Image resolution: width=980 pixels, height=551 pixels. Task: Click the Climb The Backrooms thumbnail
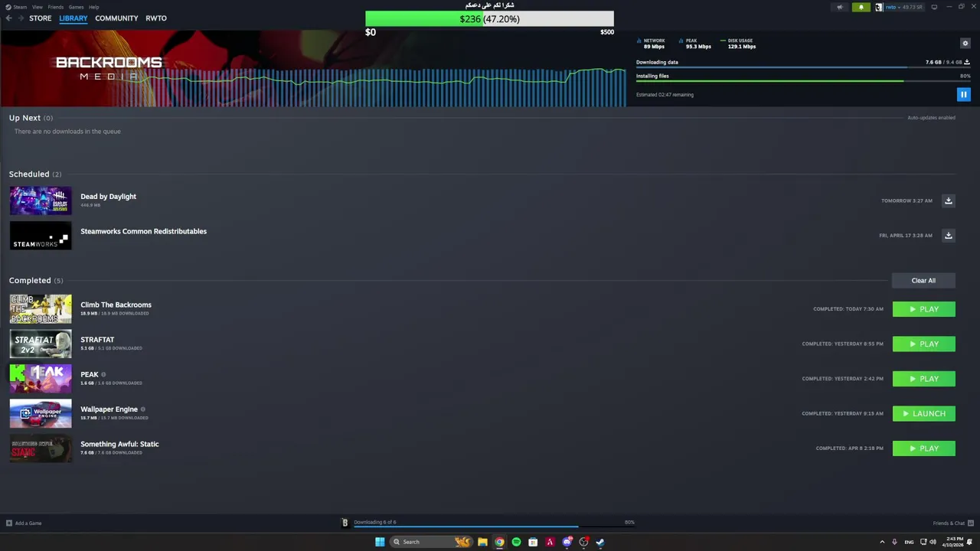pos(41,309)
